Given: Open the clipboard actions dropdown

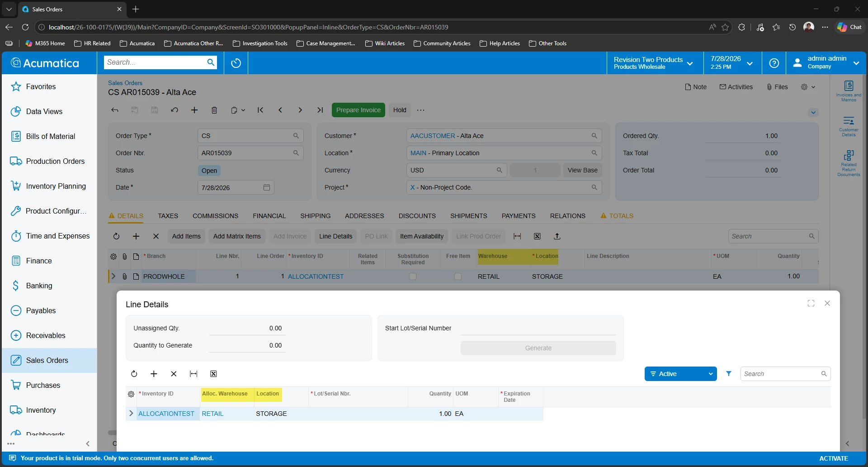Looking at the screenshot, I should pyautogui.click(x=238, y=110).
